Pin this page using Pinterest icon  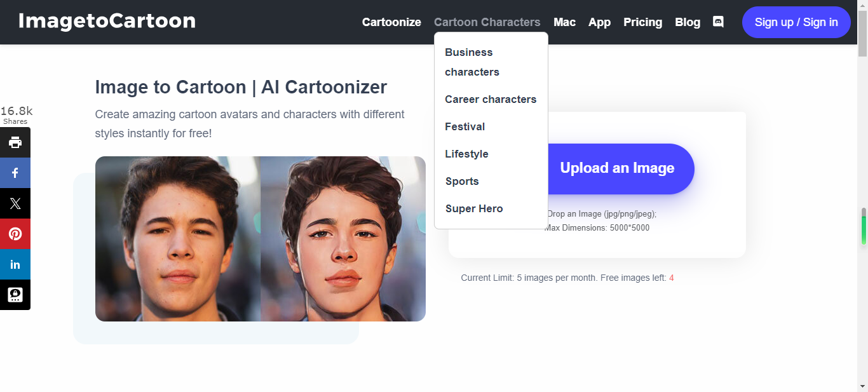15,234
